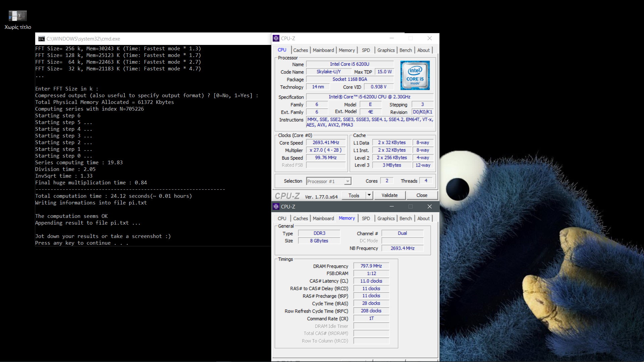Select CPU tab in top CPU-Z window
644x362 pixels.
point(282,50)
